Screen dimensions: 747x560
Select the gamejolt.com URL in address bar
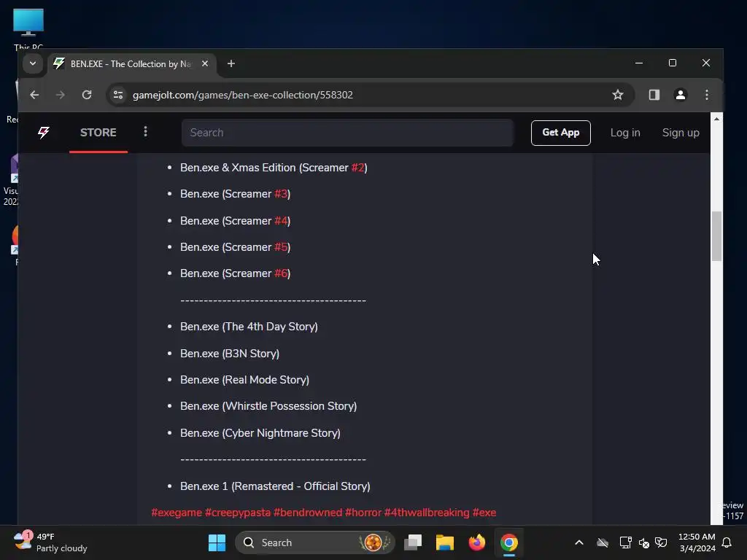242,95
